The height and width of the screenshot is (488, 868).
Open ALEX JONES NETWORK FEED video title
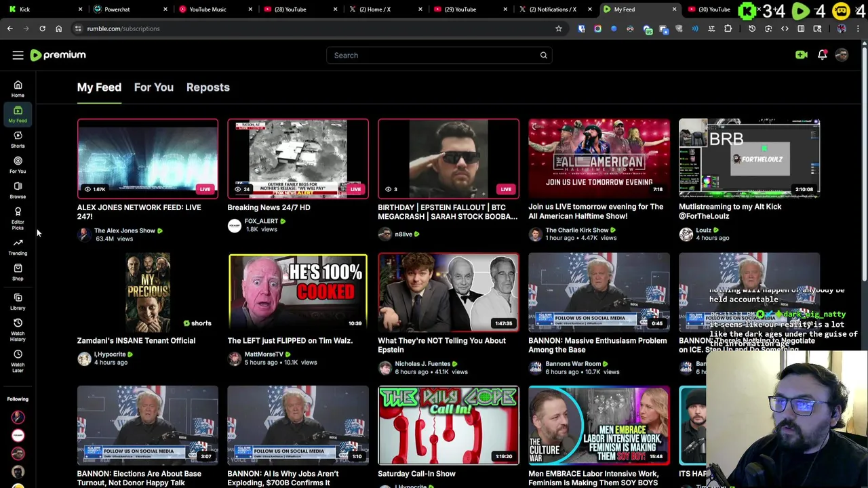139,211
